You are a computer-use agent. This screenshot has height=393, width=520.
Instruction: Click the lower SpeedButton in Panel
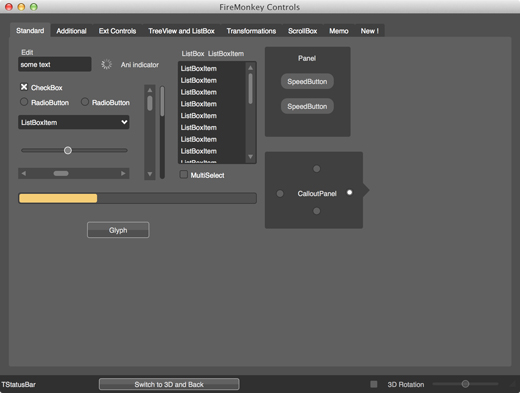pyautogui.click(x=307, y=106)
